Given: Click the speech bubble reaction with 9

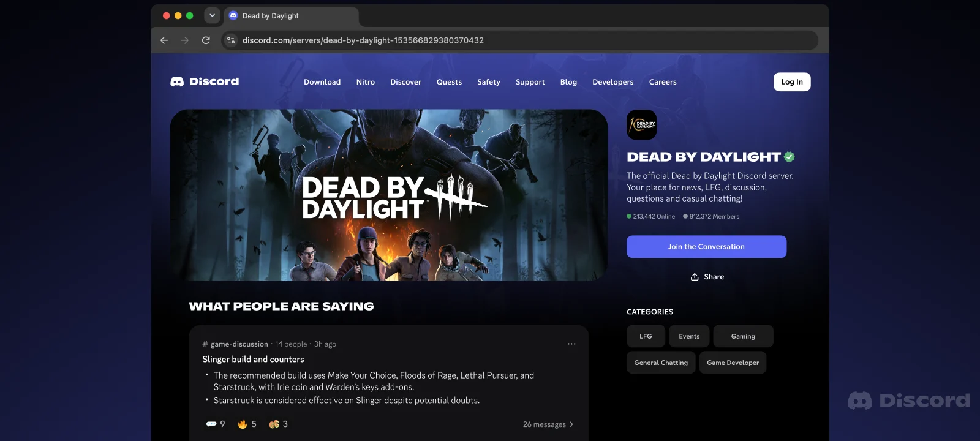Looking at the screenshot, I should 216,424.
